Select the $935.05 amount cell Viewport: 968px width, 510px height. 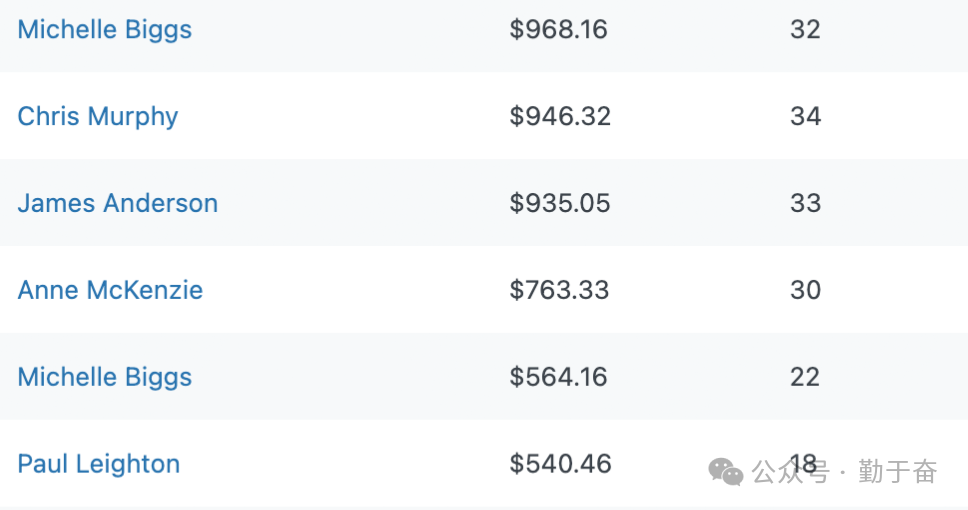pos(560,203)
